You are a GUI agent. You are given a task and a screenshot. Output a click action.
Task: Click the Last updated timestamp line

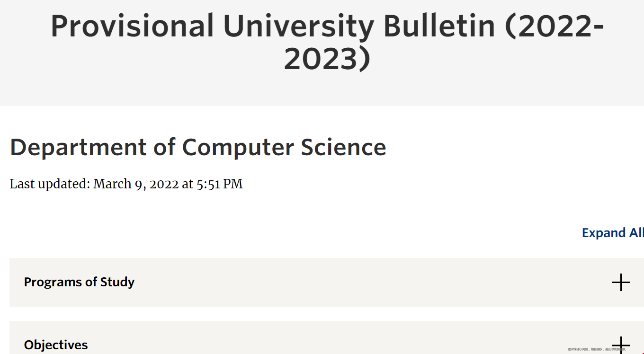[x=126, y=184]
